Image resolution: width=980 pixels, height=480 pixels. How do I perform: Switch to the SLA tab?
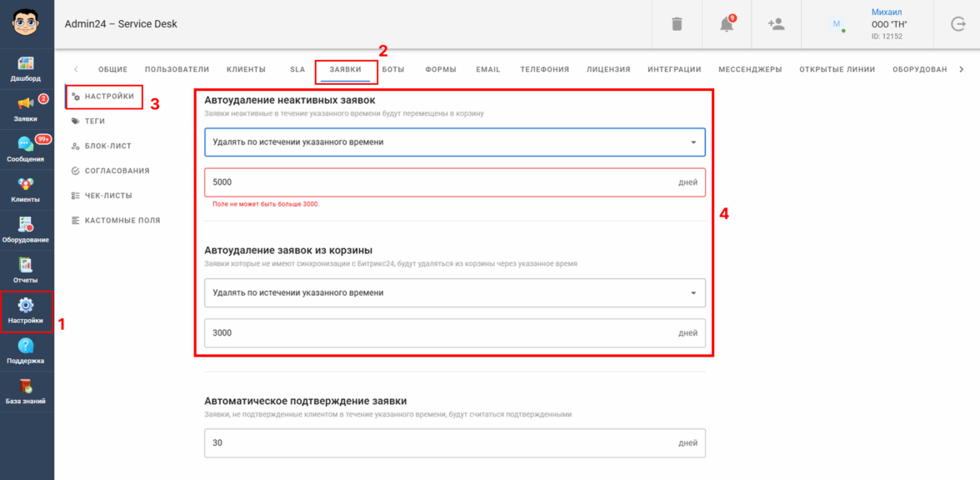[297, 69]
